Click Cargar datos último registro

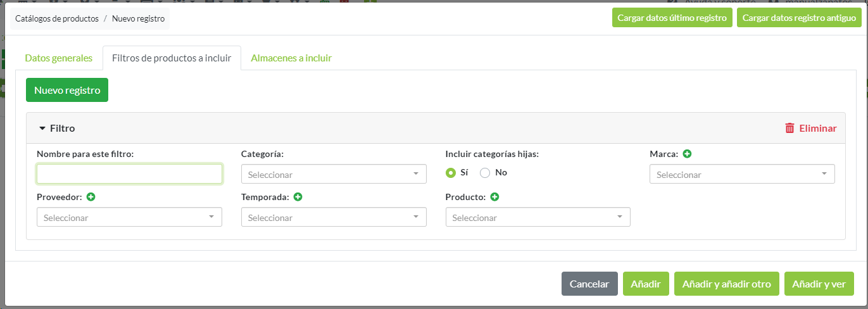pyautogui.click(x=672, y=18)
